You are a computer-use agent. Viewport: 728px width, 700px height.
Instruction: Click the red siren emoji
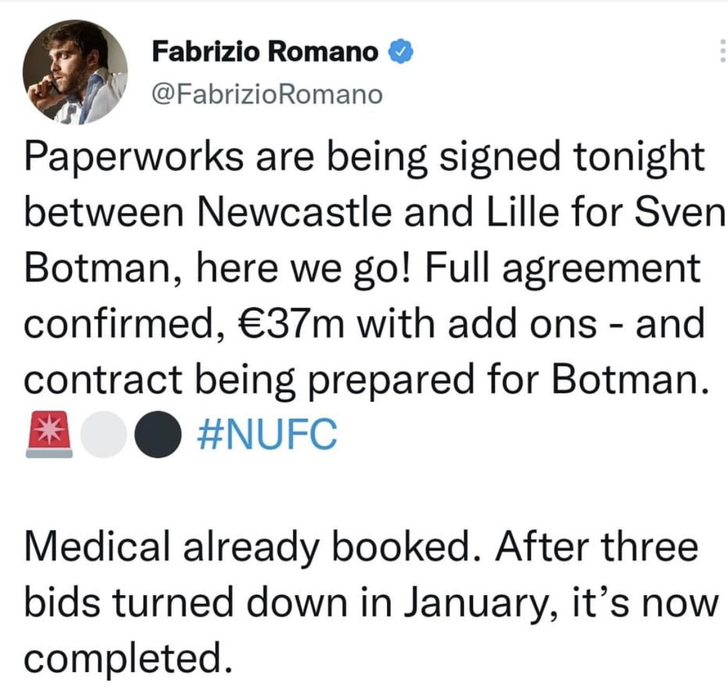pos(49,435)
